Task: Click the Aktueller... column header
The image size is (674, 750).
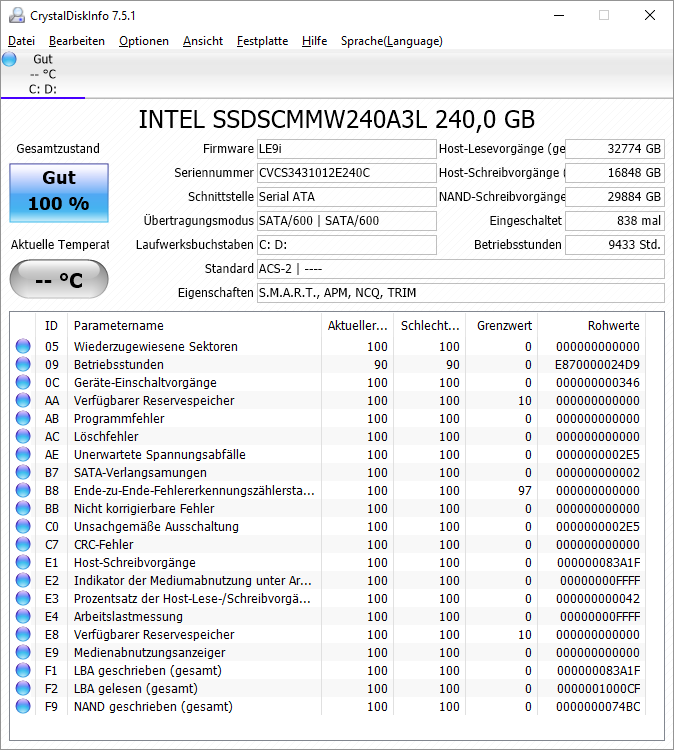Action: [x=357, y=325]
